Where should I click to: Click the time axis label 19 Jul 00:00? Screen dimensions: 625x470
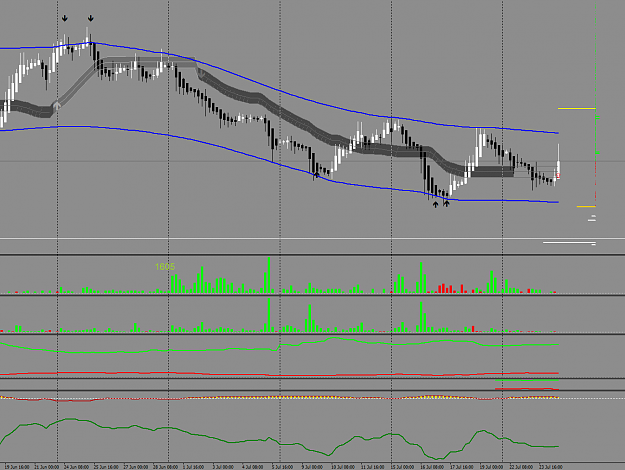491,467
